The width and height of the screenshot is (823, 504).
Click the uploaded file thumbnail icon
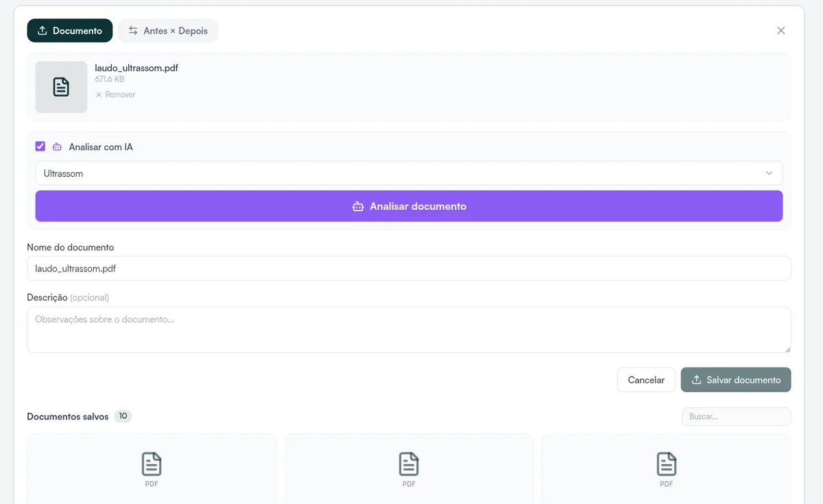coord(61,87)
